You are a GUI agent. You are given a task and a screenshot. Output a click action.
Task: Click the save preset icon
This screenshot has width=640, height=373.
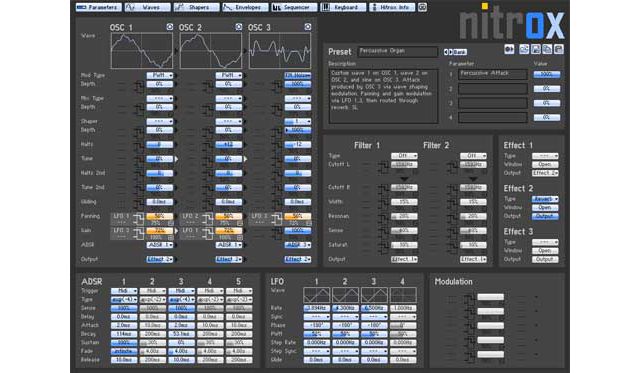pos(536,49)
